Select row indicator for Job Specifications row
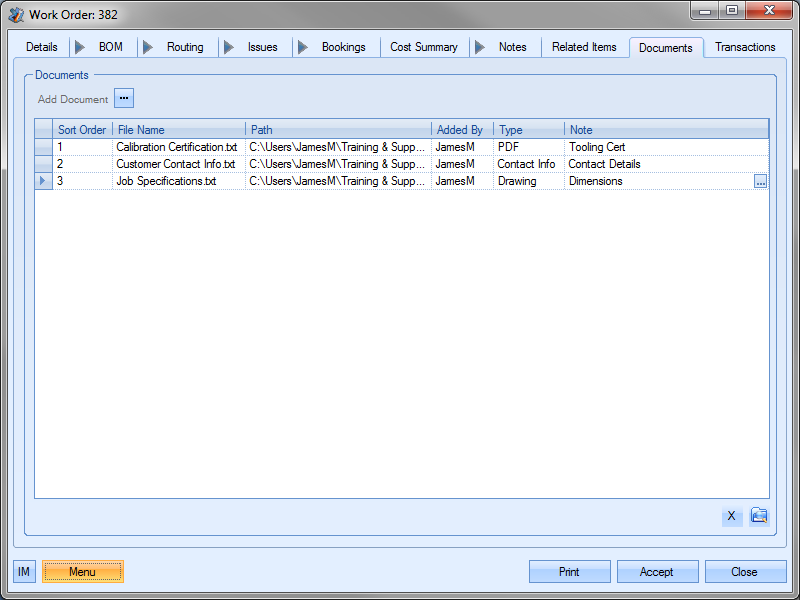The height and width of the screenshot is (600, 800). click(43, 181)
